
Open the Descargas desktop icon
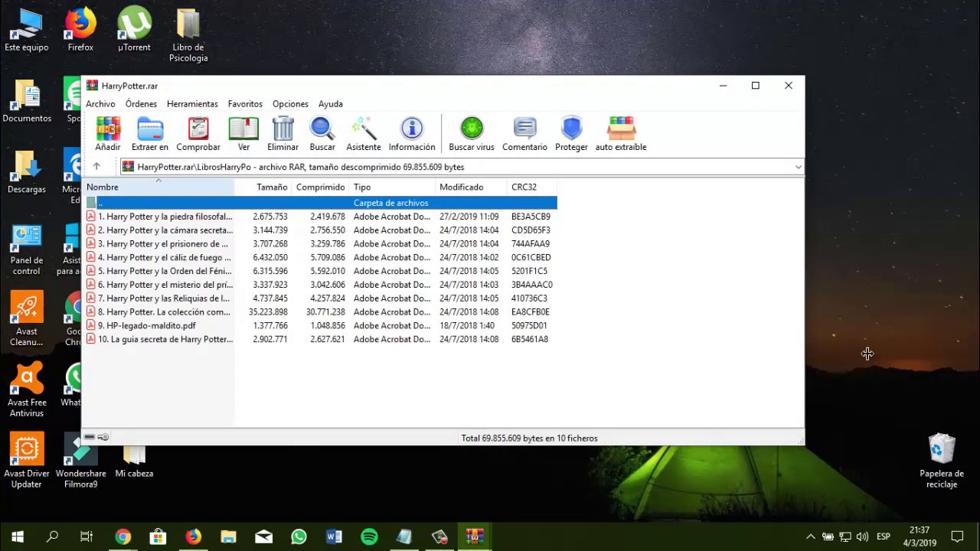click(27, 172)
